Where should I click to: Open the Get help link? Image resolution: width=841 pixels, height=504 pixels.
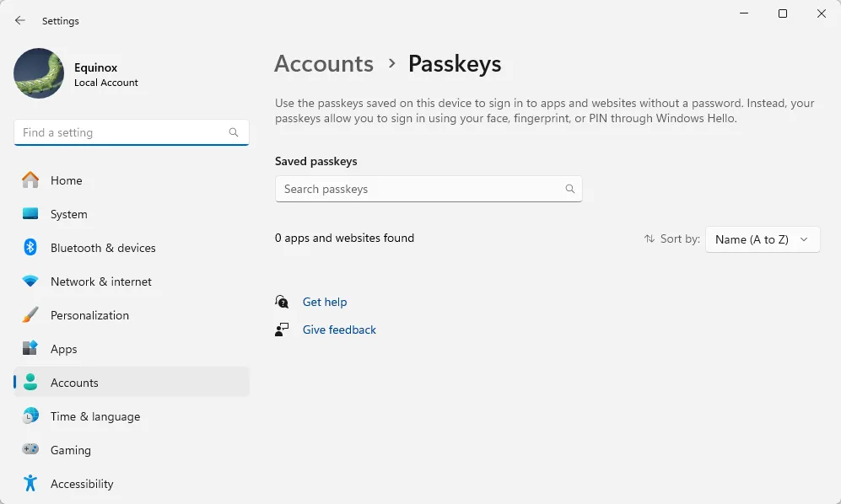[x=324, y=302]
